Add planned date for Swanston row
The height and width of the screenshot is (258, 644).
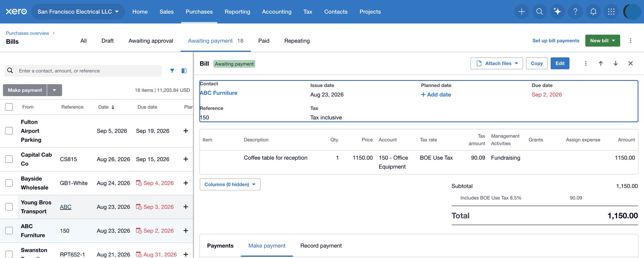point(186,254)
